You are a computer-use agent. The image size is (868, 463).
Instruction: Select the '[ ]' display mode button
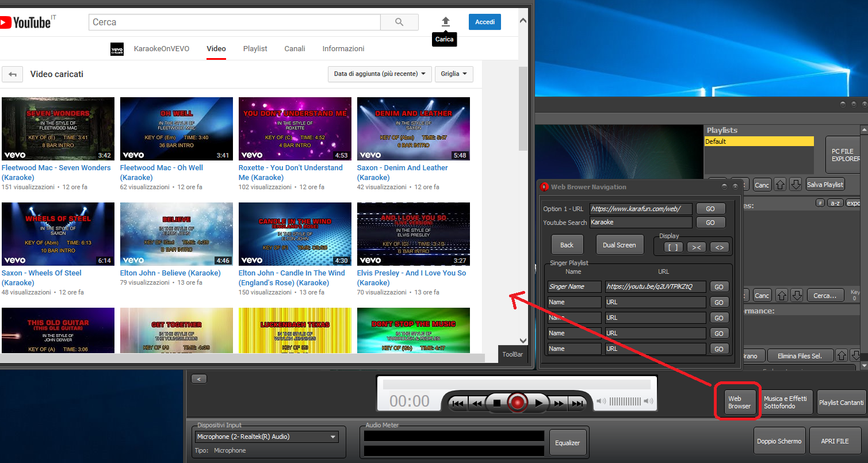[674, 247]
